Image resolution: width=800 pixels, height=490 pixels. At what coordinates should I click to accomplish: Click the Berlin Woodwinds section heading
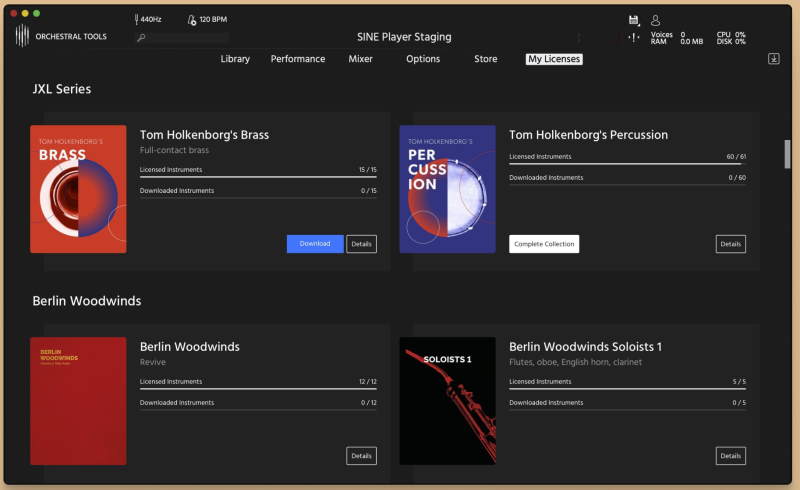click(87, 301)
